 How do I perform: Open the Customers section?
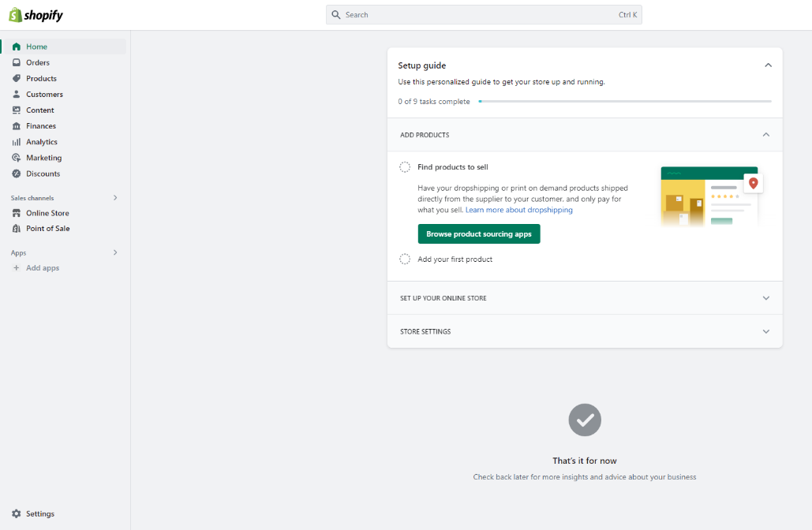pyautogui.click(x=64, y=94)
